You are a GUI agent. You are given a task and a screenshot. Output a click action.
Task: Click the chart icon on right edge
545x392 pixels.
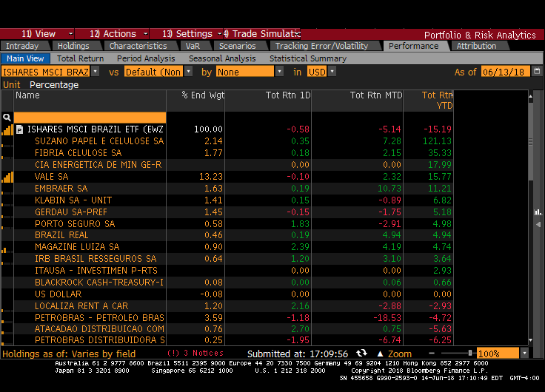(x=538, y=212)
